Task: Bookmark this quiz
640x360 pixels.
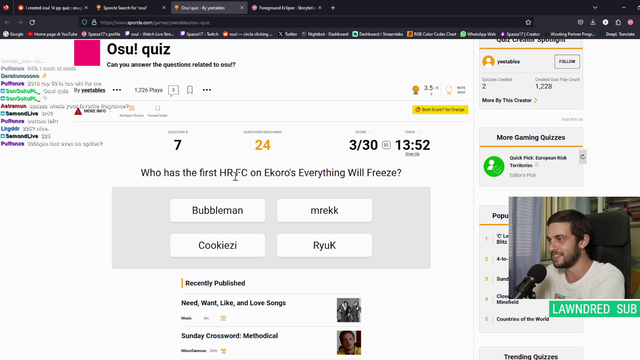Action: click(x=190, y=90)
